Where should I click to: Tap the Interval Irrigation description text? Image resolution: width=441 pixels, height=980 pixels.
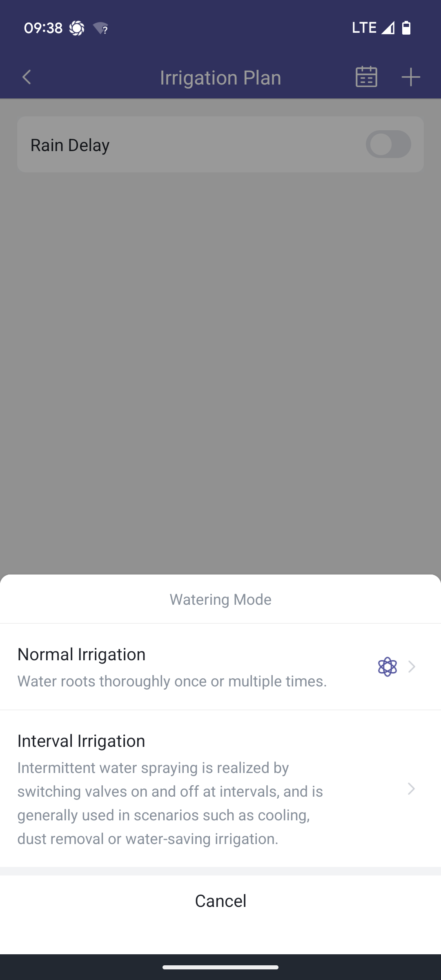170,803
